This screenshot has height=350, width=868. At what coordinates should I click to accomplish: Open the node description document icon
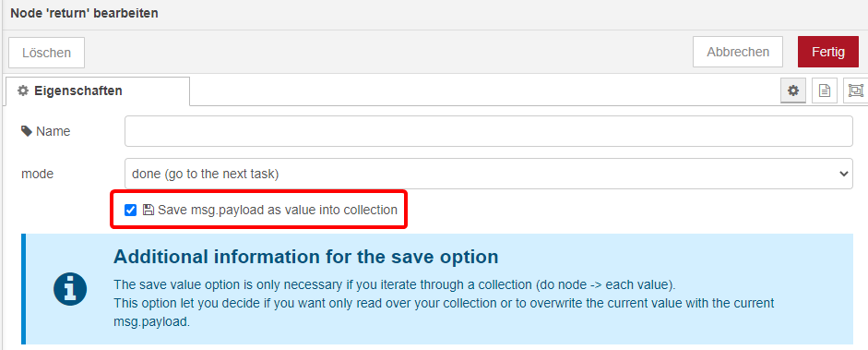pos(825,91)
